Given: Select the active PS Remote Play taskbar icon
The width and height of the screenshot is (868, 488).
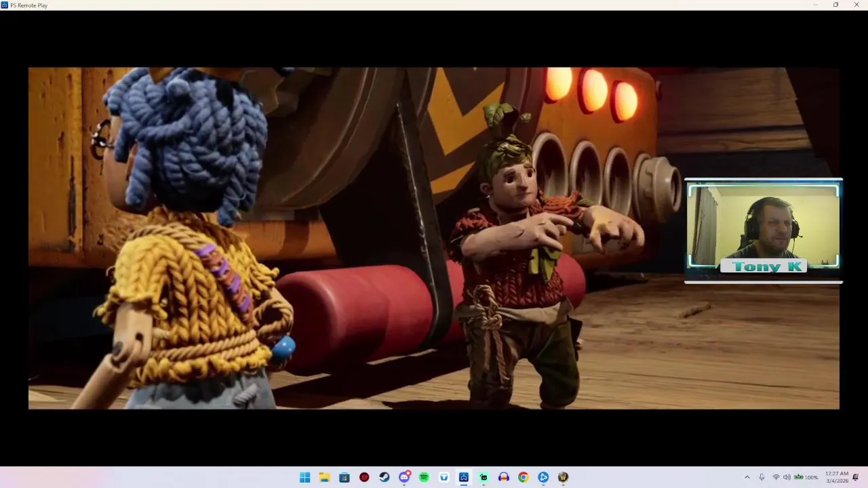Looking at the screenshot, I should 464,477.
